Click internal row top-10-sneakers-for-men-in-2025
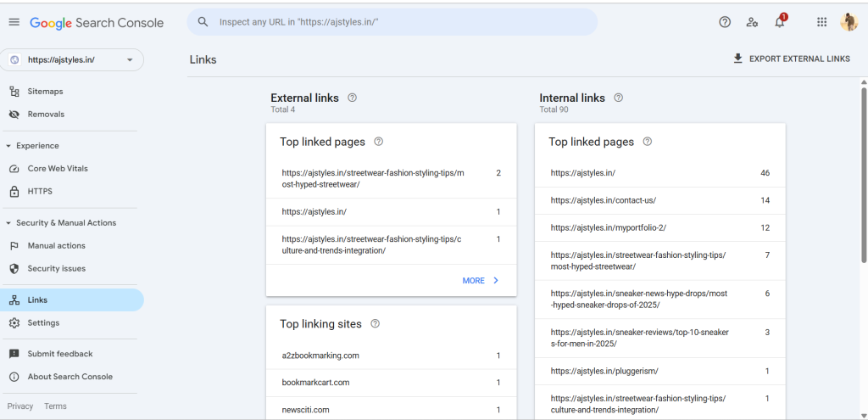Screen dimensions: 868x420 pos(659,338)
